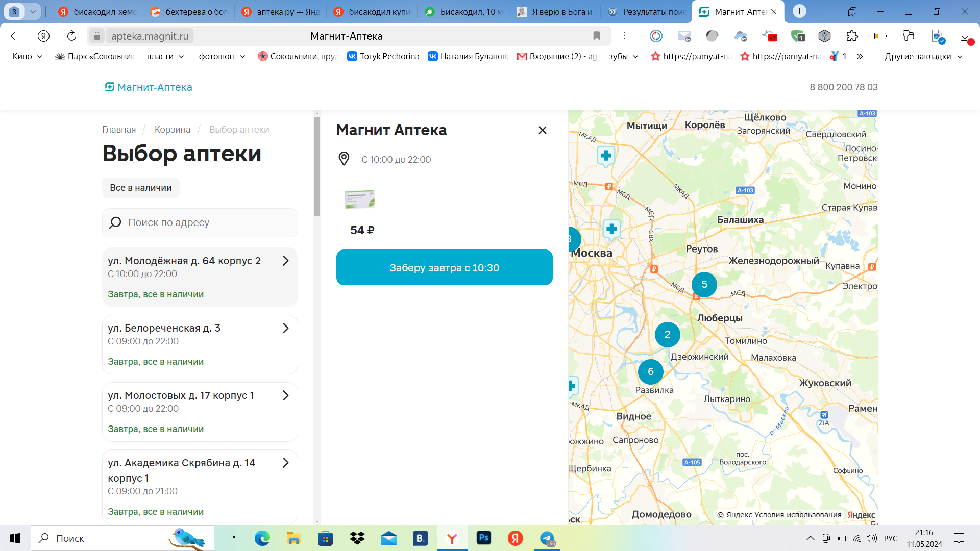Image resolution: width=980 pixels, height=551 pixels.
Task: Click Заберу завтра с 10:30 button
Action: pos(444,267)
